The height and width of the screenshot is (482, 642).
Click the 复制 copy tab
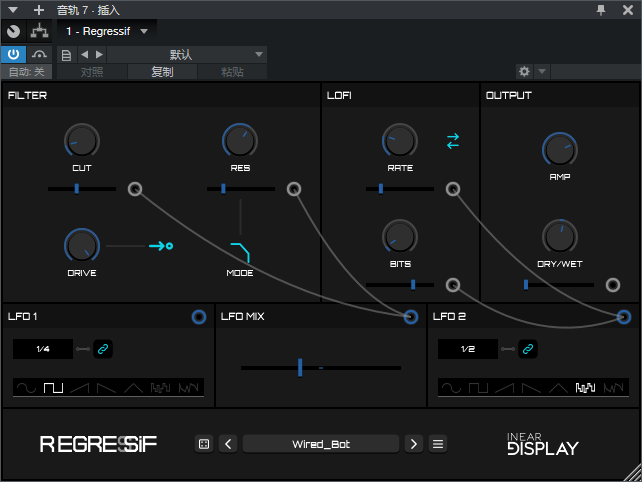(162, 72)
